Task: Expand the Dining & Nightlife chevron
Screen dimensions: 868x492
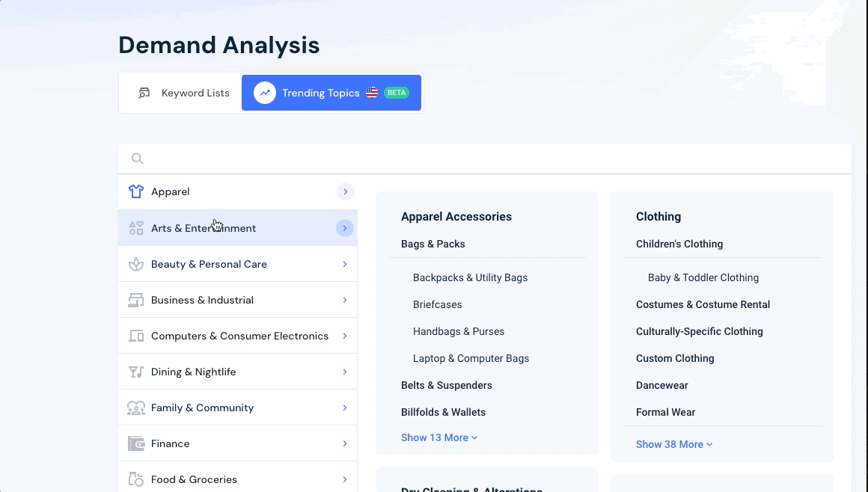Action: click(x=345, y=372)
